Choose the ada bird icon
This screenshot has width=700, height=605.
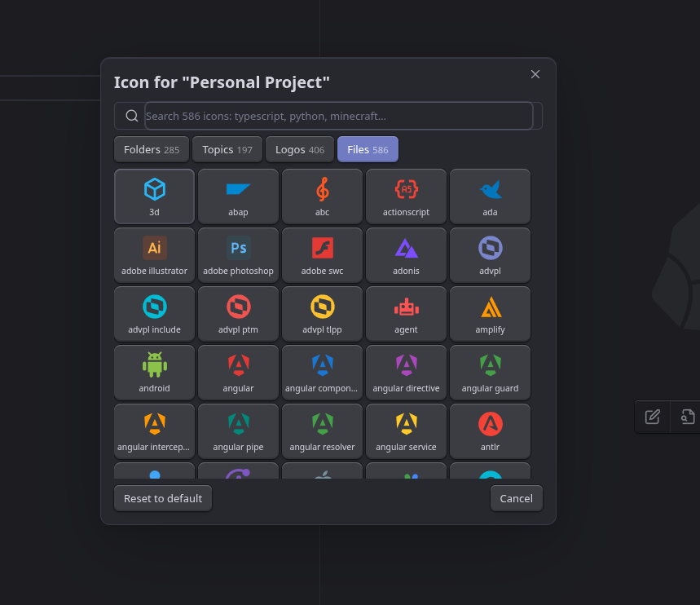coord(491,197)
